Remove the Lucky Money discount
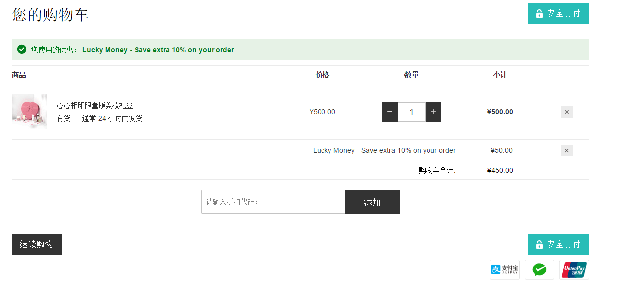 point(567,150)
